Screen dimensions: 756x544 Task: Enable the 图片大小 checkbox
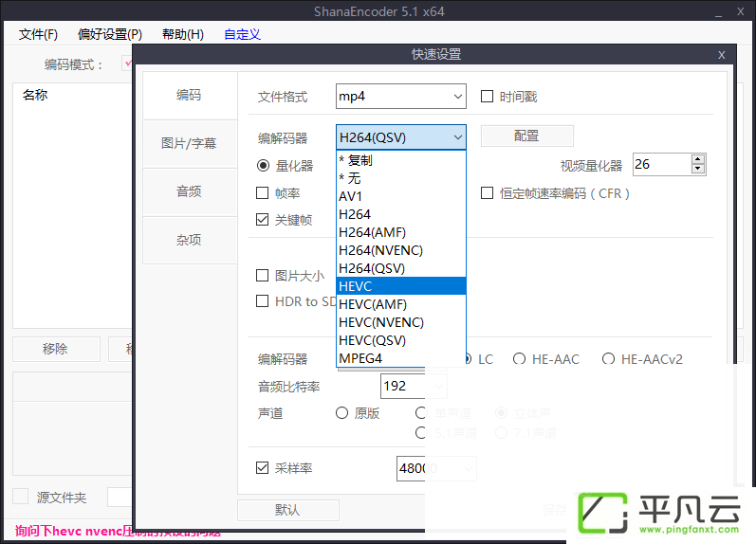pyautogui.click(x=263, y=276)
